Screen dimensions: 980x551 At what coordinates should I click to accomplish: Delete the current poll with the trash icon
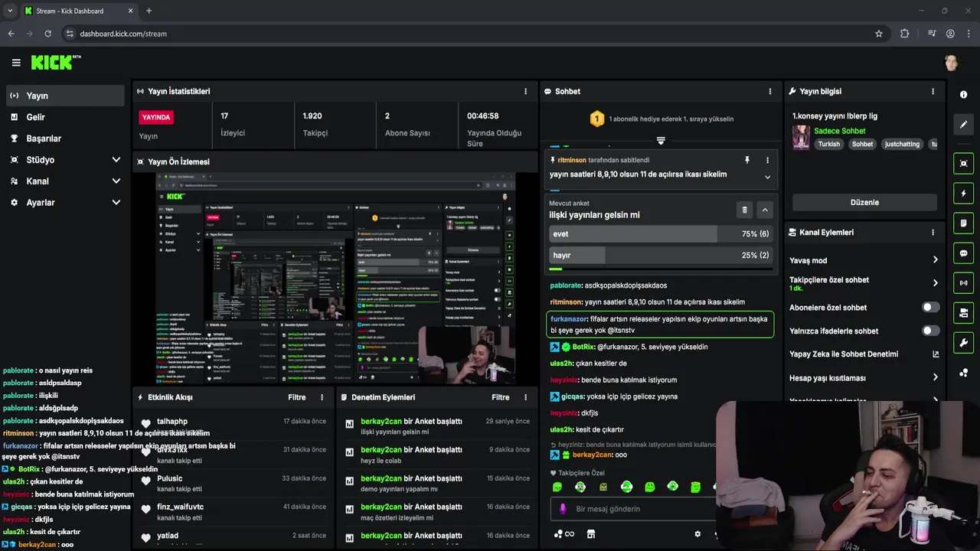[x=744, y=210]
